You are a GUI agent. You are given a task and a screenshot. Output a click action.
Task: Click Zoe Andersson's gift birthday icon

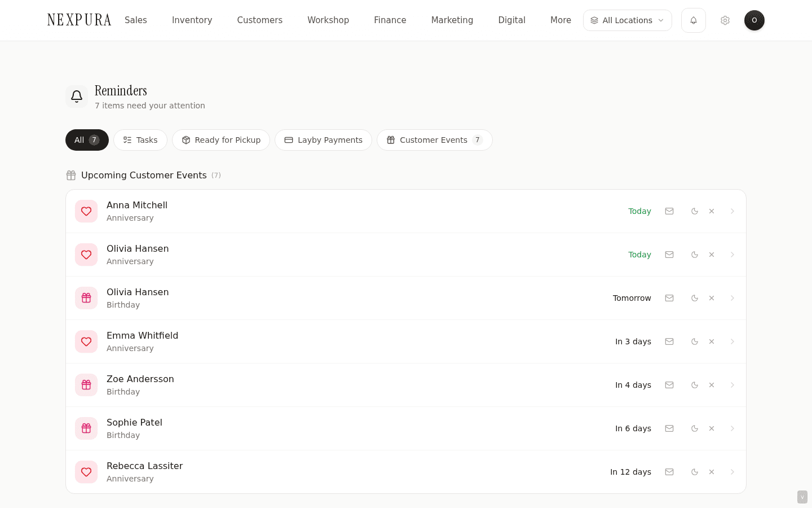[x=86, y=385]
